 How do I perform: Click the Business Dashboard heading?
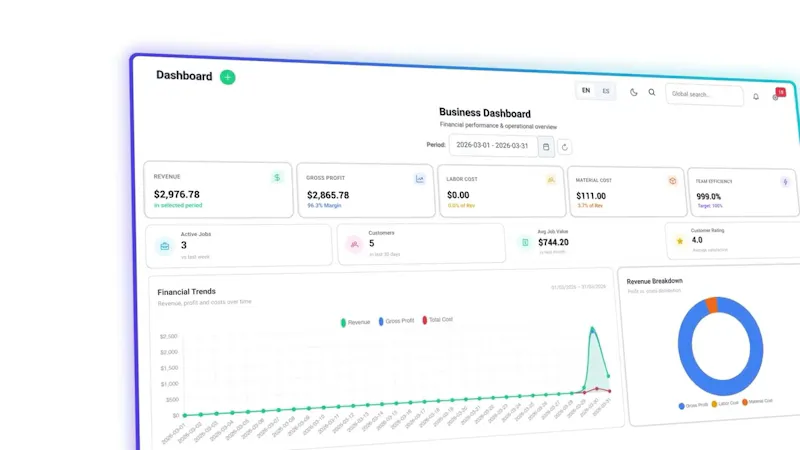tap(485, 113)
